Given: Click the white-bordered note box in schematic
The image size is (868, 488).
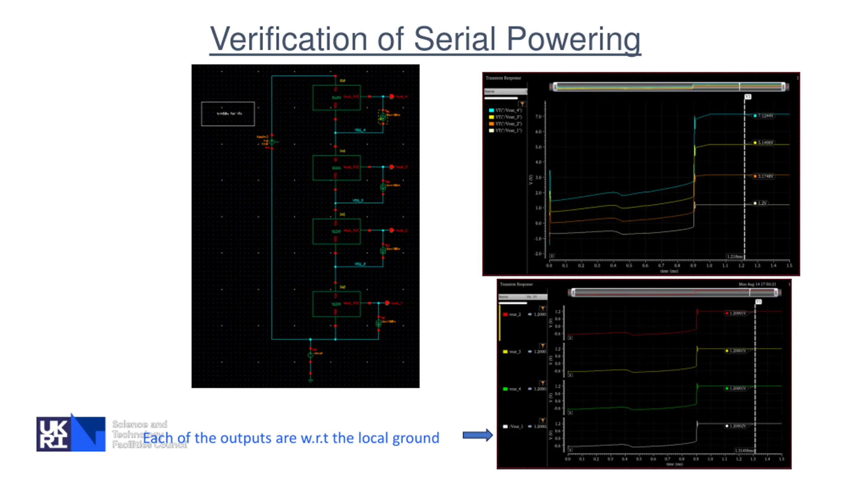Looking at the screenshot, I should click(228, 114).
